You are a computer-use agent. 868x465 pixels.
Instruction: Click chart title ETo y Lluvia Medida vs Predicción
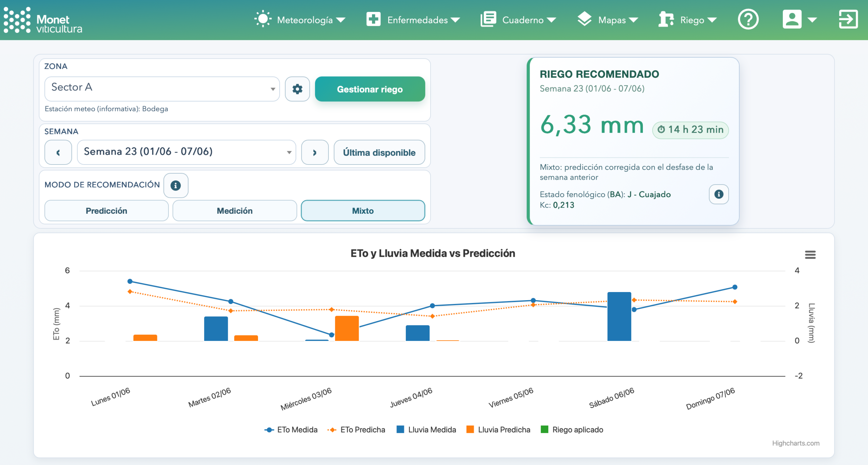(433, 253)
